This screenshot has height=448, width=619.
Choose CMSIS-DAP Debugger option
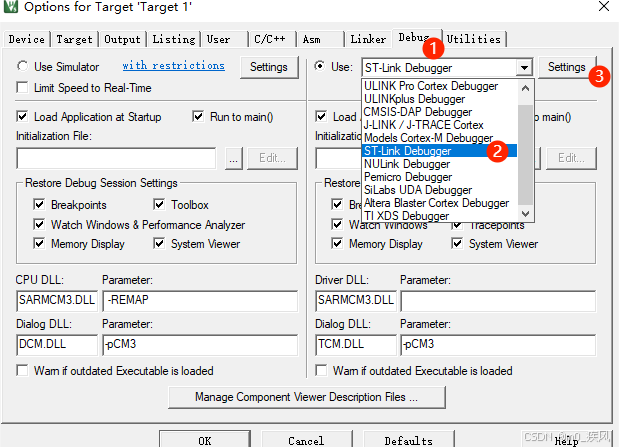[439, 112]
